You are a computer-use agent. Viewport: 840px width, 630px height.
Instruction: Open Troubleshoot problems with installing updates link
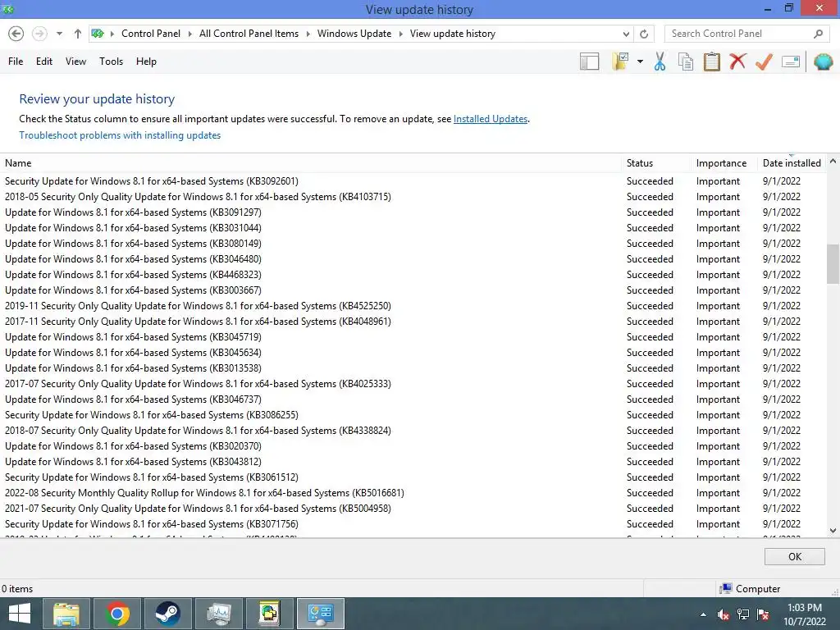(x=120, y=135)
